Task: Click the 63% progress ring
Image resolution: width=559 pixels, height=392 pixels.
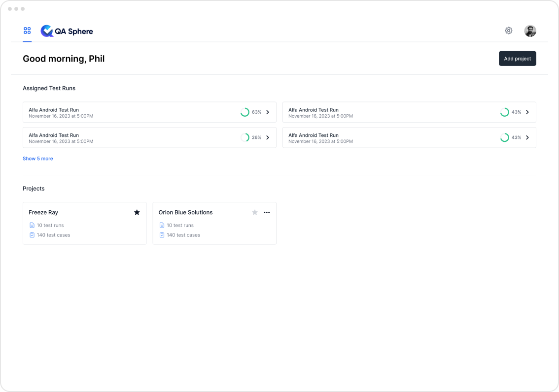Action: 245,112
